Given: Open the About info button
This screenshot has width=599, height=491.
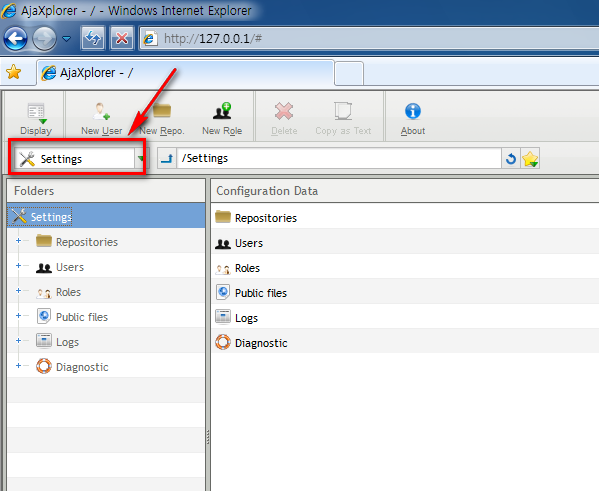Looking at the screenshot, I should click(x=413, y=119).
